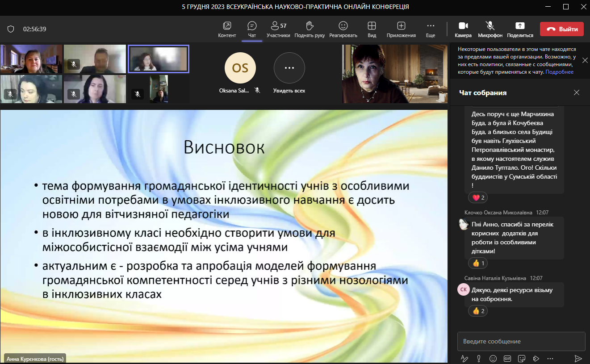Click the slide title Висновок
Viewport: 590px width, 364px height.
point(224,147)
